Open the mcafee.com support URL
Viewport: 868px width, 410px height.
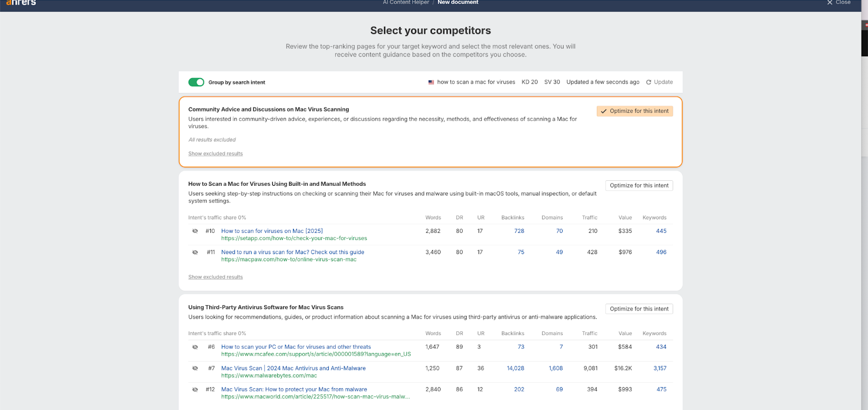[x=316, y=354]
